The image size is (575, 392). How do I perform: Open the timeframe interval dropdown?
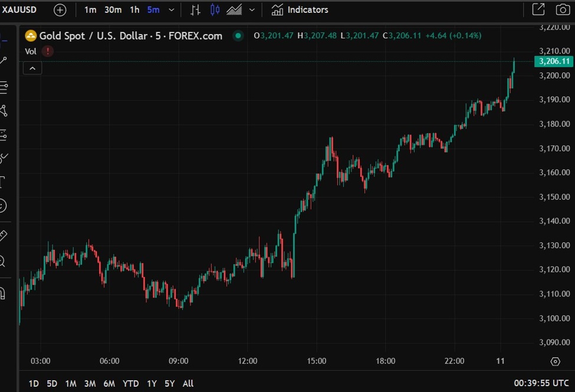(171, 9)
